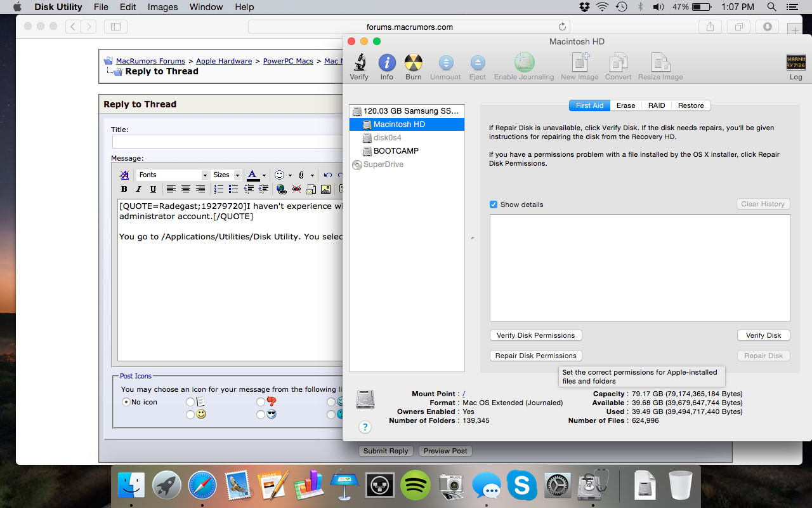The height and width of the screenshot is (508, 812).
Task: Open the Sizes dropdown in editor
Action: [226, 175]
